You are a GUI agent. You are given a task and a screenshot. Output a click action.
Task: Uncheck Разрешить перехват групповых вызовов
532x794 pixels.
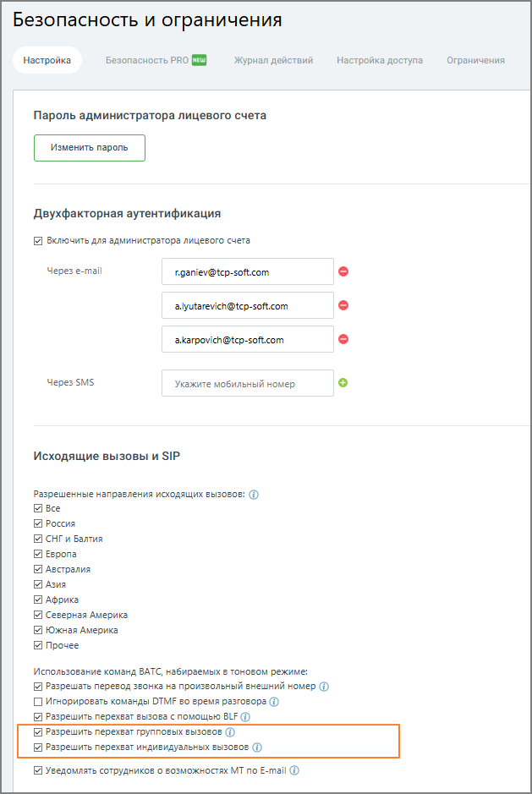click(38, 732)
